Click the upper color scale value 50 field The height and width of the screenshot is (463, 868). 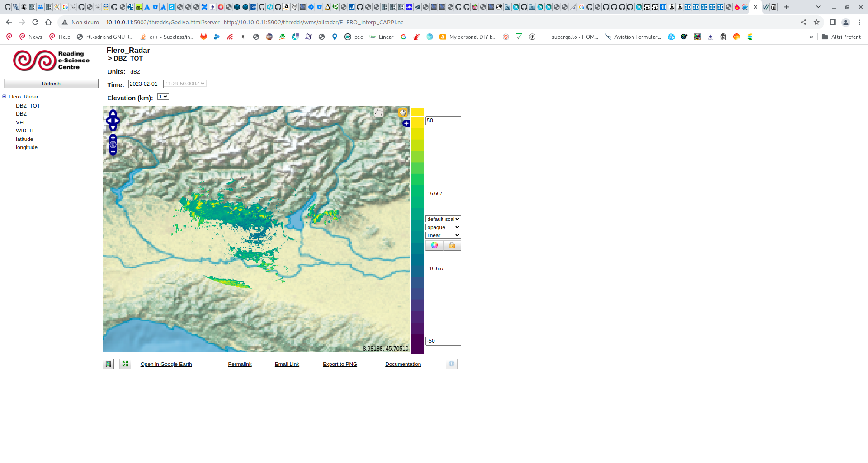443,120
